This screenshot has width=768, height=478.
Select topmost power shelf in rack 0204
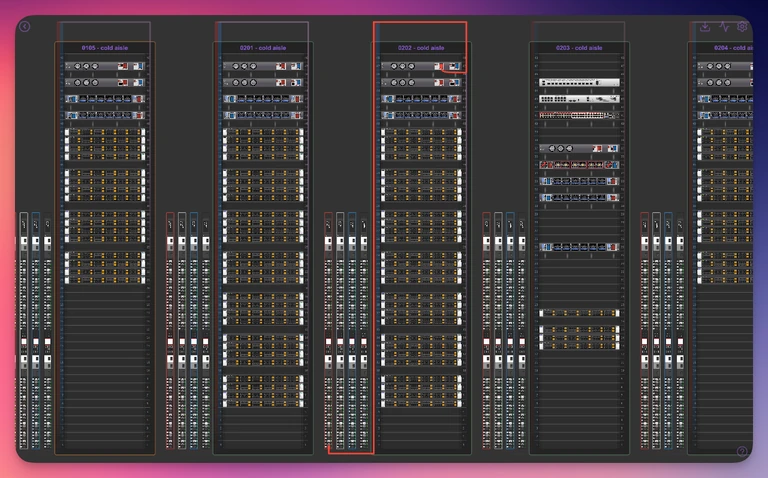click(x=725, y=66)
